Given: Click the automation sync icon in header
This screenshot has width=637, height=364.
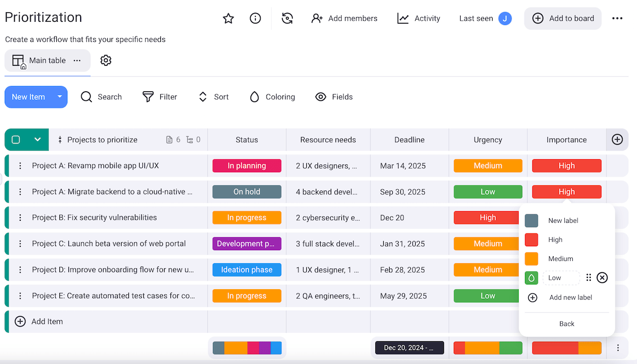Looking at the screenshot, I should pyautogui.click(x=287, y=19).
